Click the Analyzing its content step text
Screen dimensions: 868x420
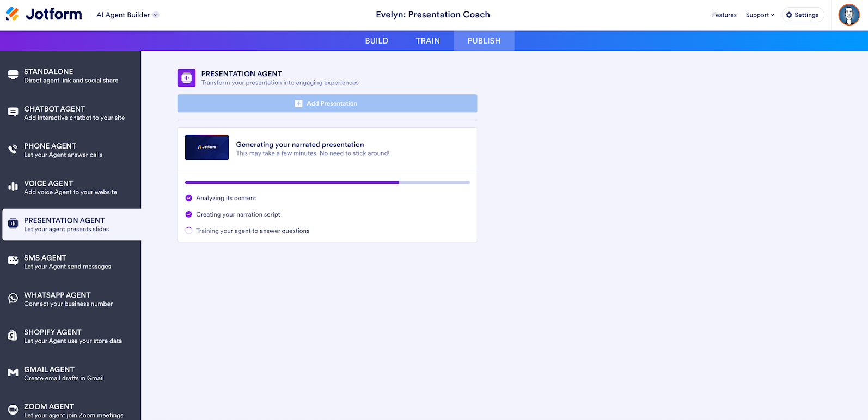coord(226,198)
